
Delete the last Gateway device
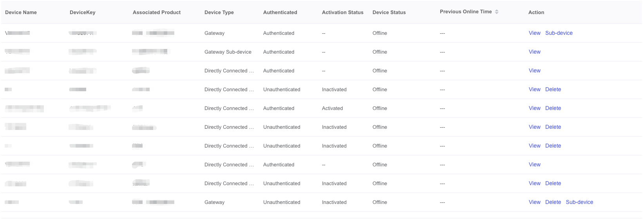(553, 202)
